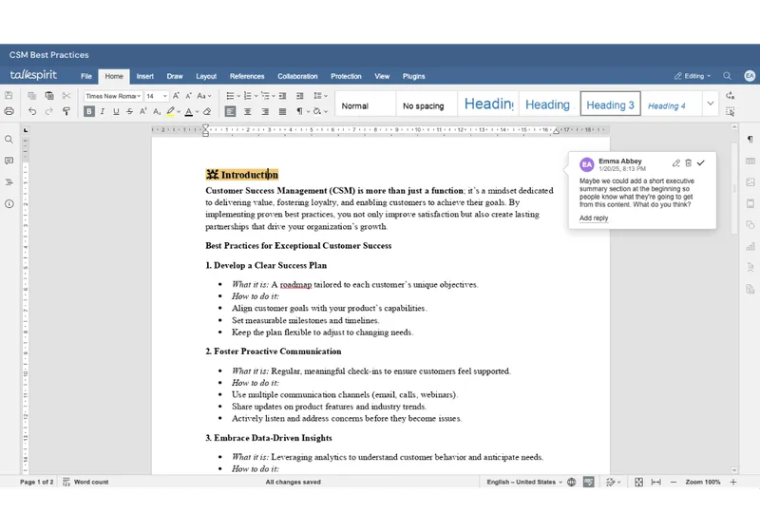The height and width of the screenshot is (532, 760).
Task: Click the EA user avatar in header
Action: point(750,76)
